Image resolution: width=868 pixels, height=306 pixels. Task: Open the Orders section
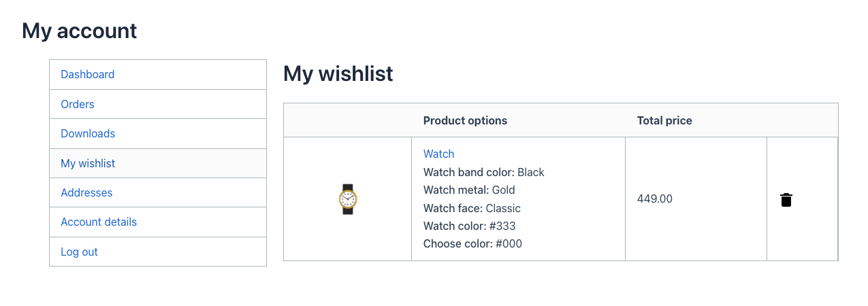coord(78,104)
